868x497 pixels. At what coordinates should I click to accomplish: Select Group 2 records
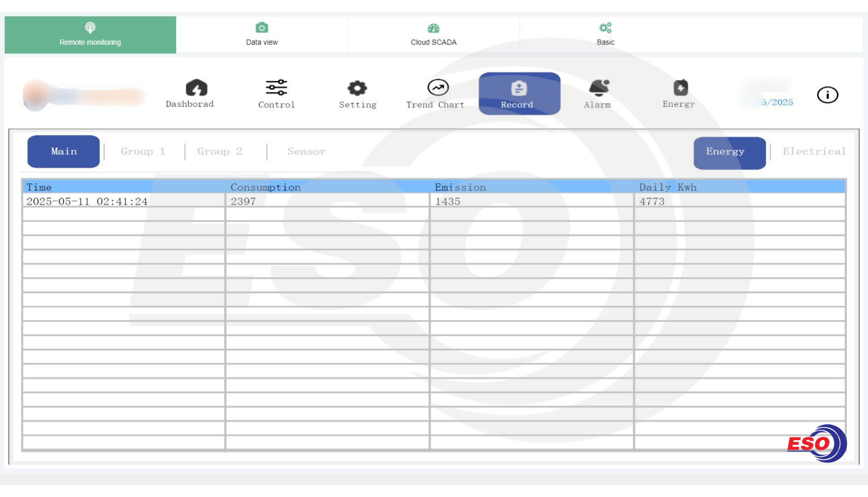220,152
